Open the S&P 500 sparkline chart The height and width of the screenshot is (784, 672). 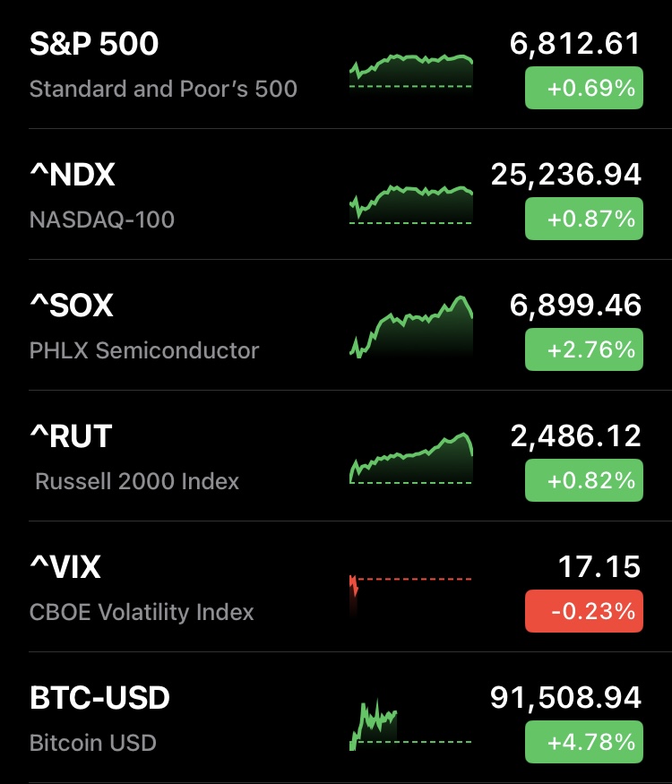pyautogui.click(x=410, y=72)
